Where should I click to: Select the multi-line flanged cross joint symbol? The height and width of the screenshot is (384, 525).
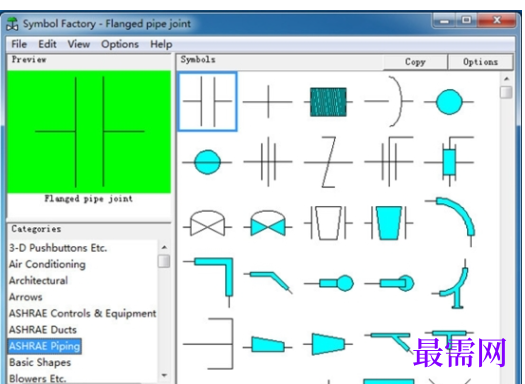coord(268,162)
